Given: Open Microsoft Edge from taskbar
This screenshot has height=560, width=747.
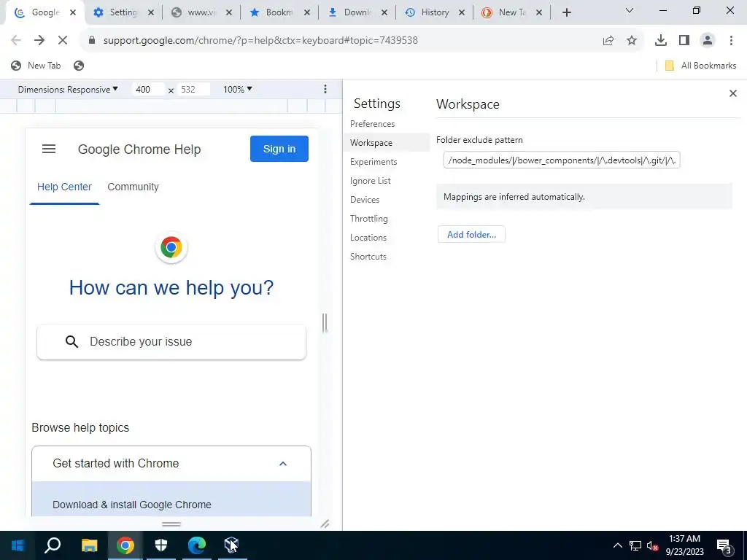Looking at the screenshot, I should coord(196,545).
